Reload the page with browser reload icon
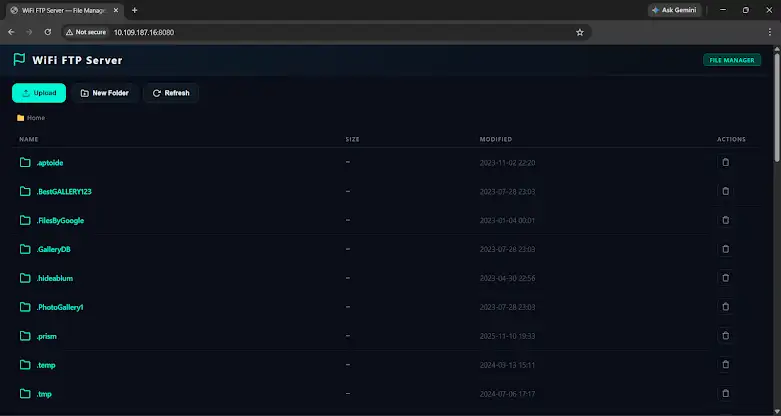 [x=48, y=32]
